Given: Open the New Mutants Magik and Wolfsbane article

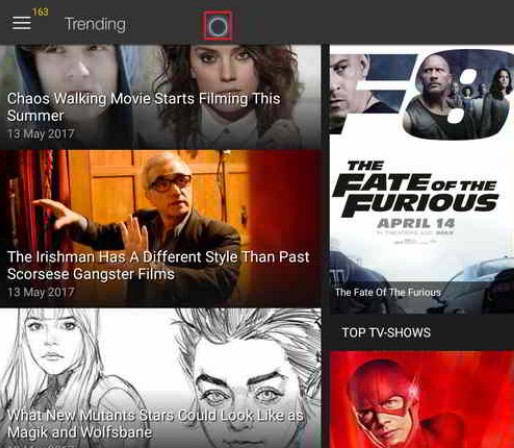Looking at the screenshot, I should click(x=160, y=378).
